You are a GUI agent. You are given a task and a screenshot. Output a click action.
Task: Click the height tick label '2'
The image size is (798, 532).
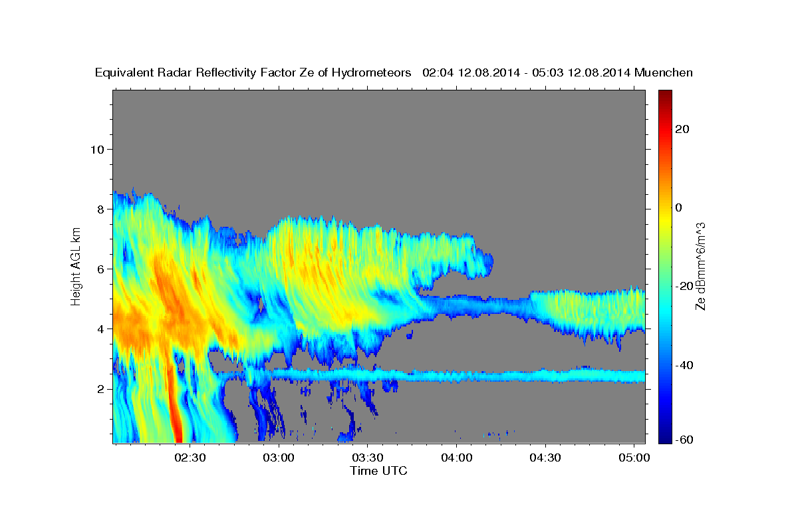[x=101, y=388]
